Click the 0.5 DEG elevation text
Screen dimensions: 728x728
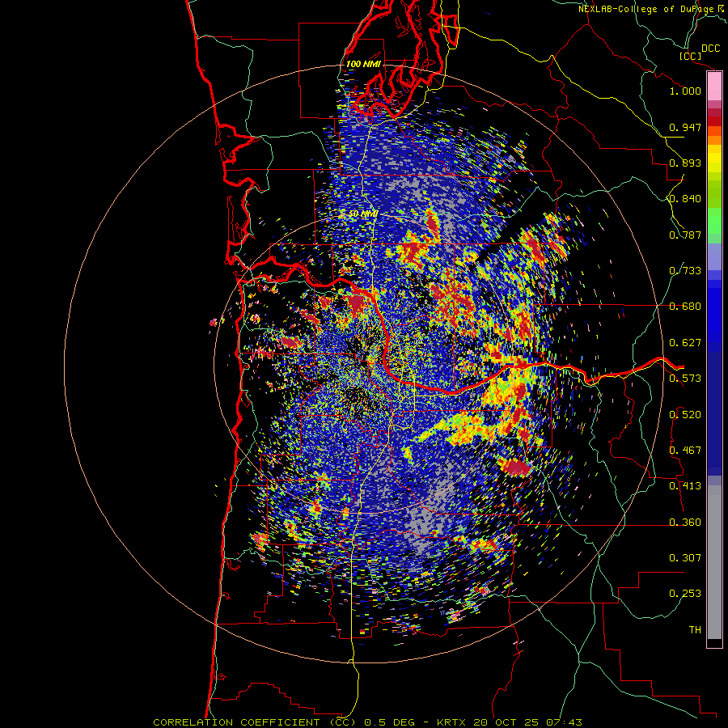point(391,722)
